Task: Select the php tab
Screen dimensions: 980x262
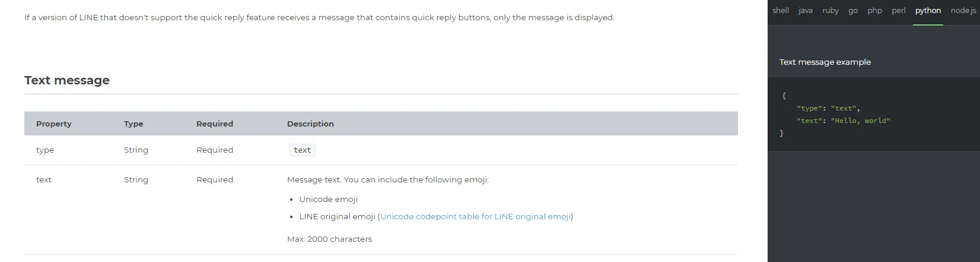Action: click(874, 11)
